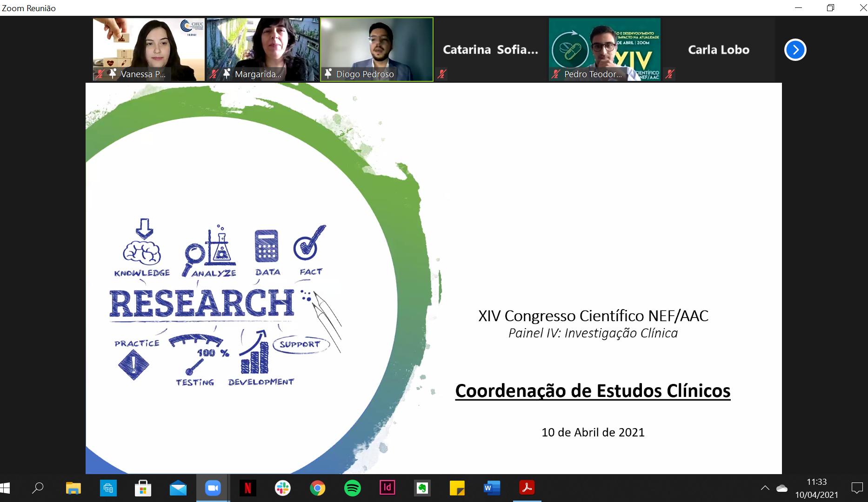Click RESEARCH word in slide graphic

(x=202, y=304)
